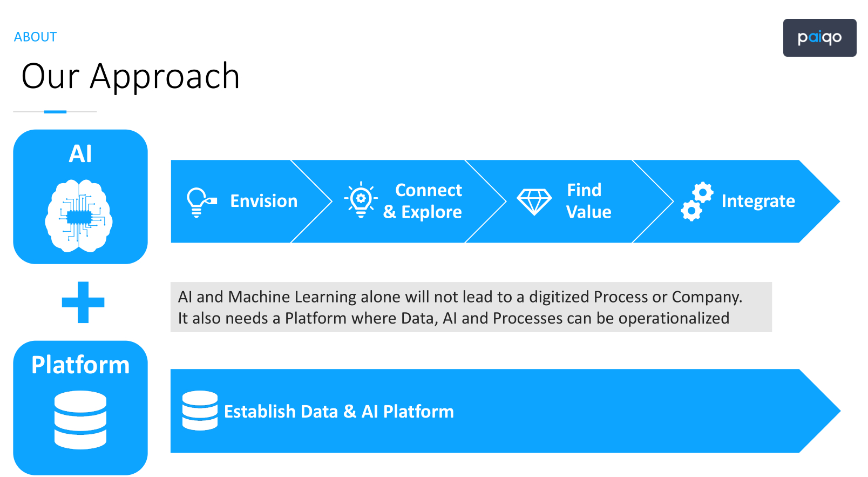The height and width of the screenshot is (477, 868).
Task: Click the gray AI and Machine Learning textbox
Action: click(x=471, y=307)
